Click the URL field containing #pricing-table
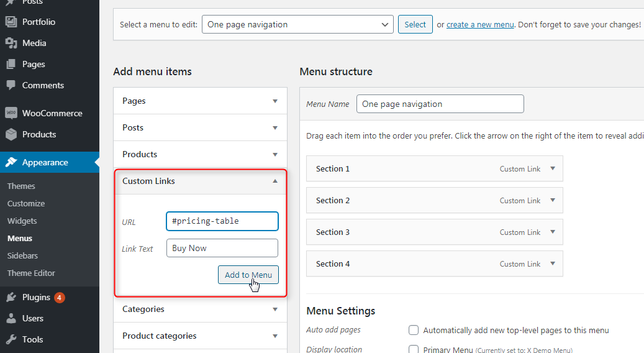This screenshot has height=353, width=644. point(222,221)
